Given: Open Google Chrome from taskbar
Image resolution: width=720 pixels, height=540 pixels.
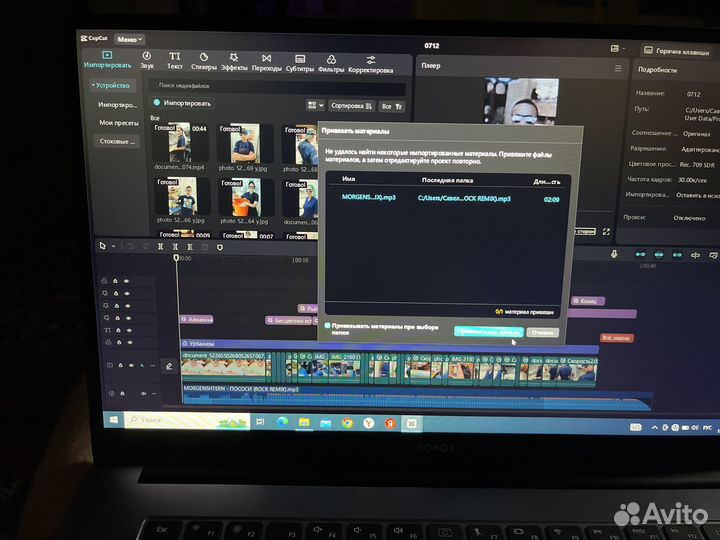Looking at the screenshot, I should click(347, 423).
